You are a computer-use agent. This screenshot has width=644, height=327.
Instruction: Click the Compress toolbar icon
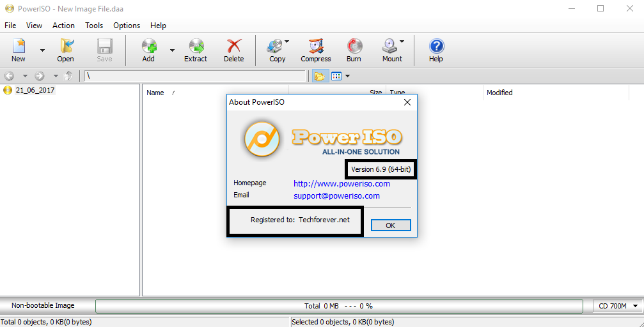click(317, 46)
